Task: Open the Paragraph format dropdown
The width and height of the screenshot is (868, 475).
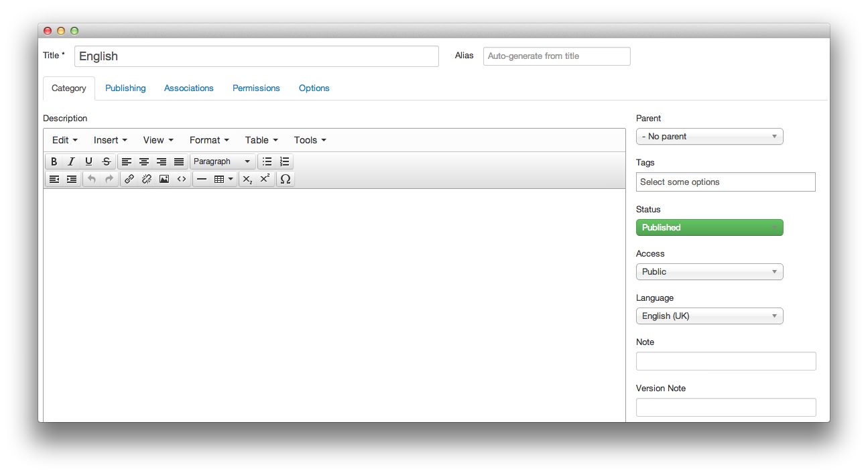Action: click(222, 161)
